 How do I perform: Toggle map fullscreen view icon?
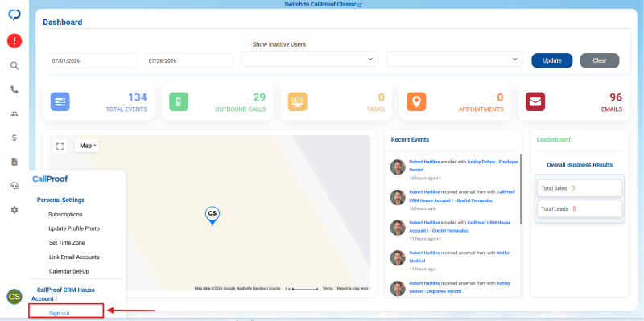[60, 146]
